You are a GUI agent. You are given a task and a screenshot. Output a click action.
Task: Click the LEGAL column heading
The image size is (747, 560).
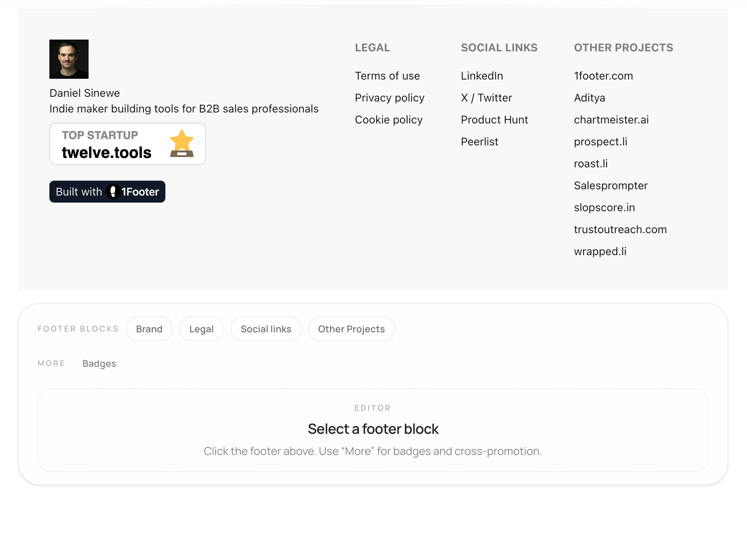[372, 48]
